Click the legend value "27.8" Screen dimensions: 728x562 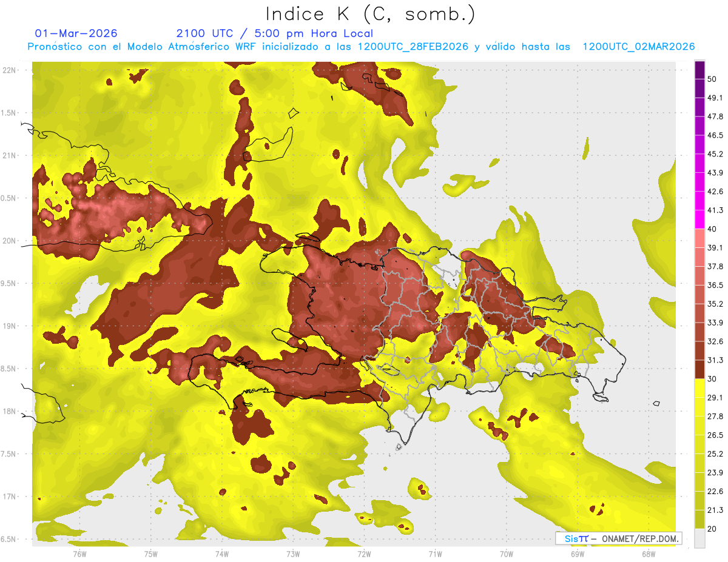pyautogui.click(x=715, y=416)
